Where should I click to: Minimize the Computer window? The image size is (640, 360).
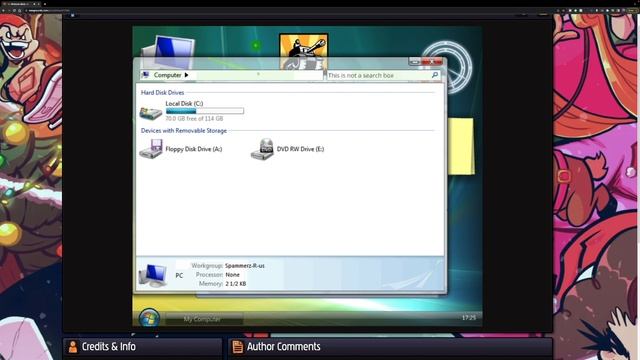point(415,62)
